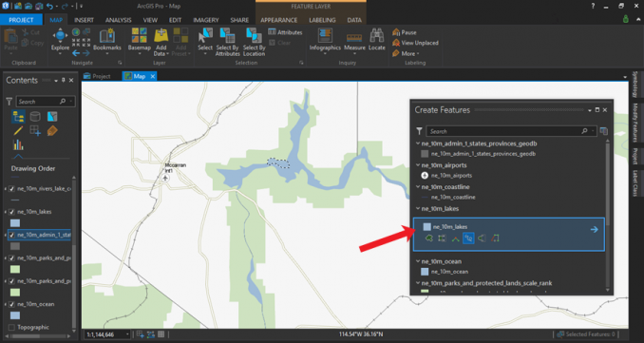The height and width of the screenshot is (343, 644).
Task: Switch to the LABELING ribbon tab
Action: [322, 20]
